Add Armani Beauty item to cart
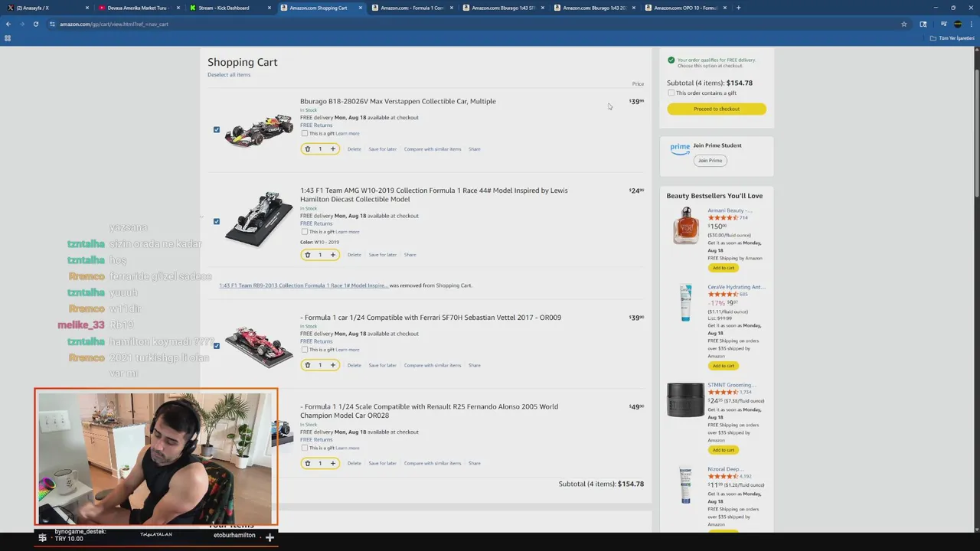 [x=723, y=268]
